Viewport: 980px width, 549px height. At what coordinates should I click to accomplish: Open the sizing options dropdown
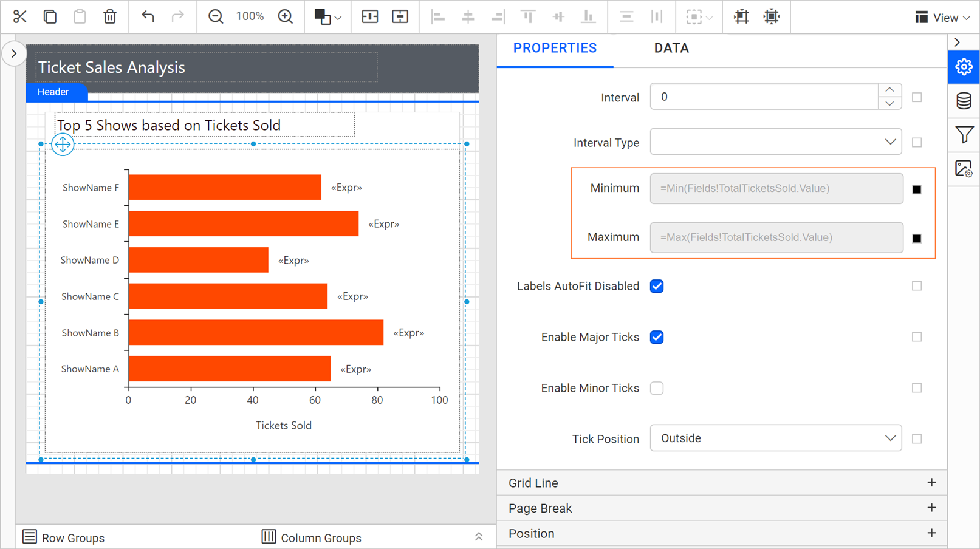tap(699, 17)
